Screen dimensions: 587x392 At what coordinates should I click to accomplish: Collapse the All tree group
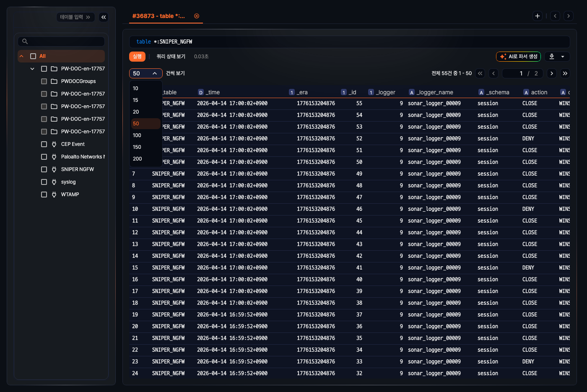(x=21, y=56)
